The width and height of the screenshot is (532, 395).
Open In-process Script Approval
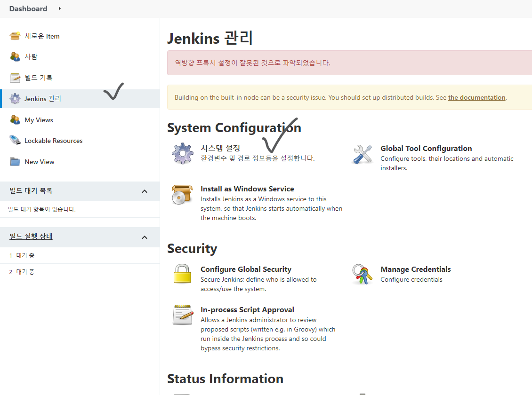pyautogui.click(x=247, y=309)
